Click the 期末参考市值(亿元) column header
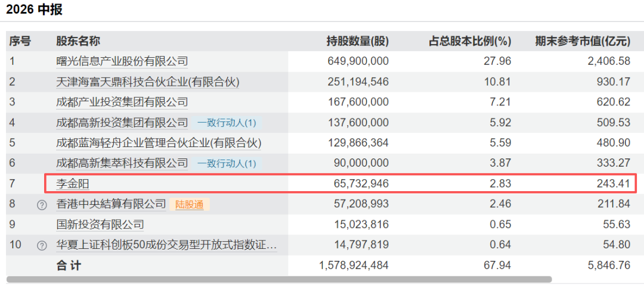Image resolution: width=644 pixels, height=287 pixels. click(x=583, y=41)
